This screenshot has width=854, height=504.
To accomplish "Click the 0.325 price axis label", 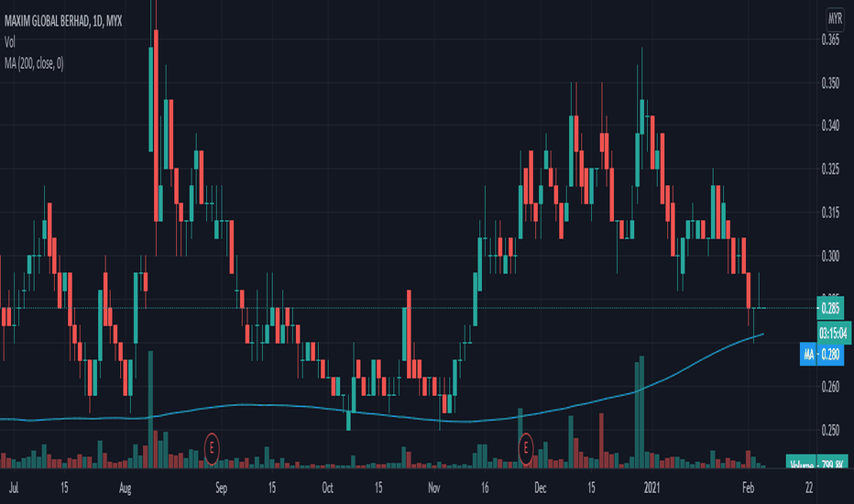I will pyautogui.click(x=830, y=170).
